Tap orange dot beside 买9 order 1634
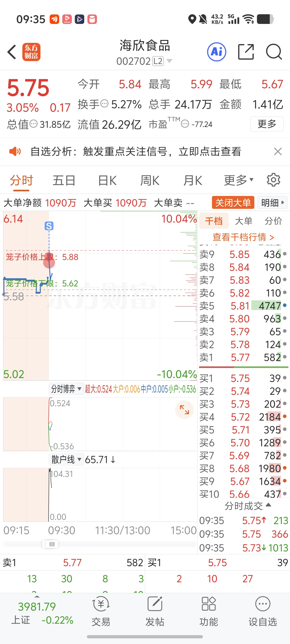Image resolution: width=290 pixels, height=644 pixels. point(285,480)
